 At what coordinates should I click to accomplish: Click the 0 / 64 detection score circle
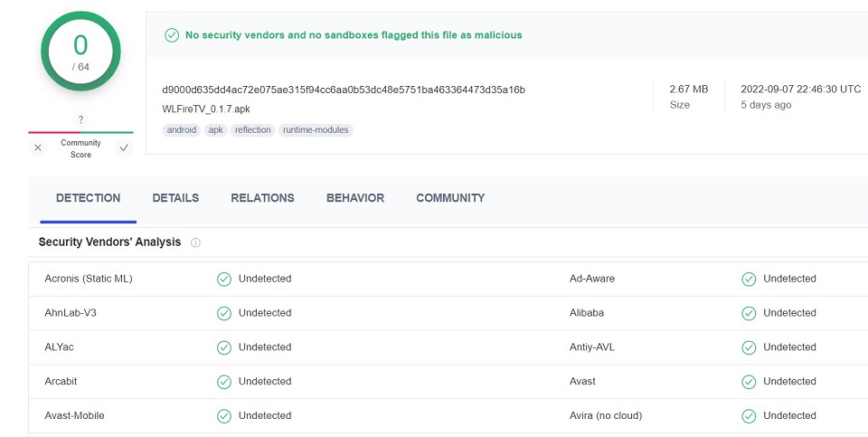80,51
